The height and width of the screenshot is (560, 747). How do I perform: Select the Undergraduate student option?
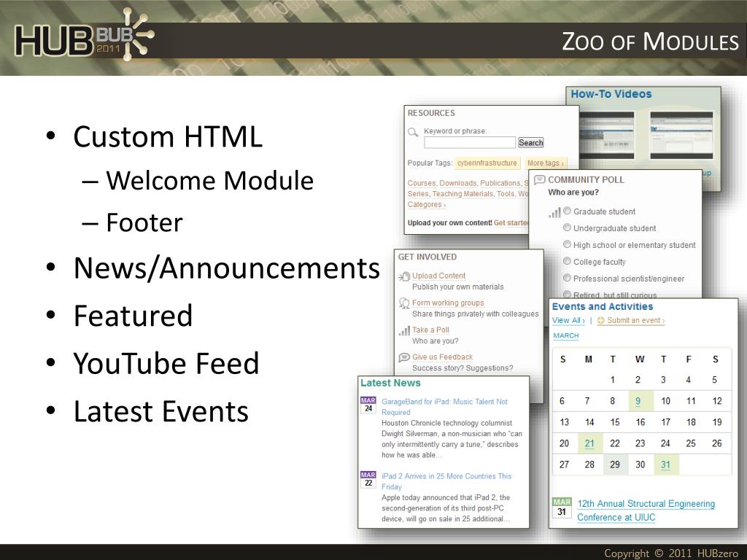click(567, 227)
